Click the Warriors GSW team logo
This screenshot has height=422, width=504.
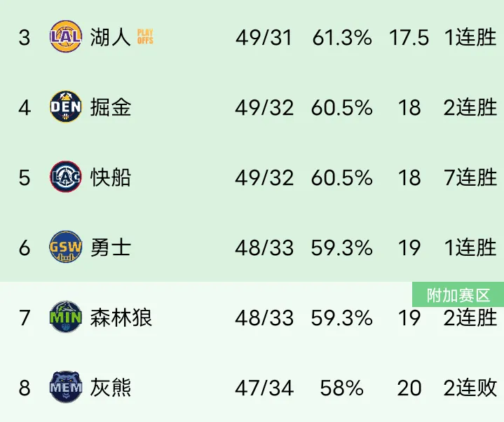[66, 247]
